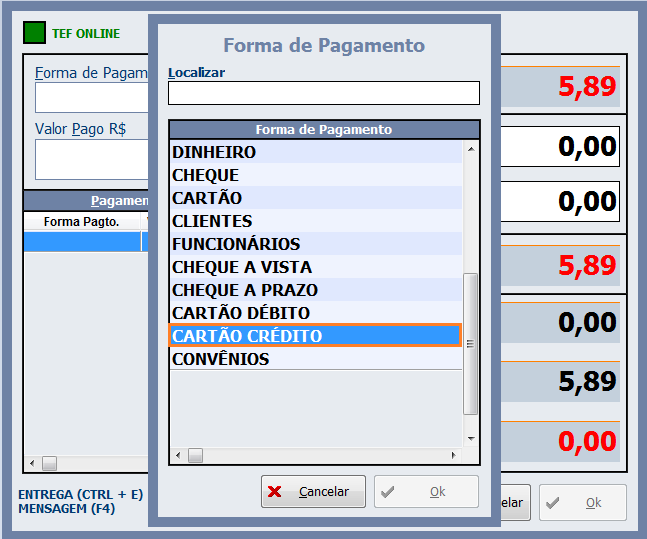Choose CHEQUE A PRAZO entry

pos(245,290)
